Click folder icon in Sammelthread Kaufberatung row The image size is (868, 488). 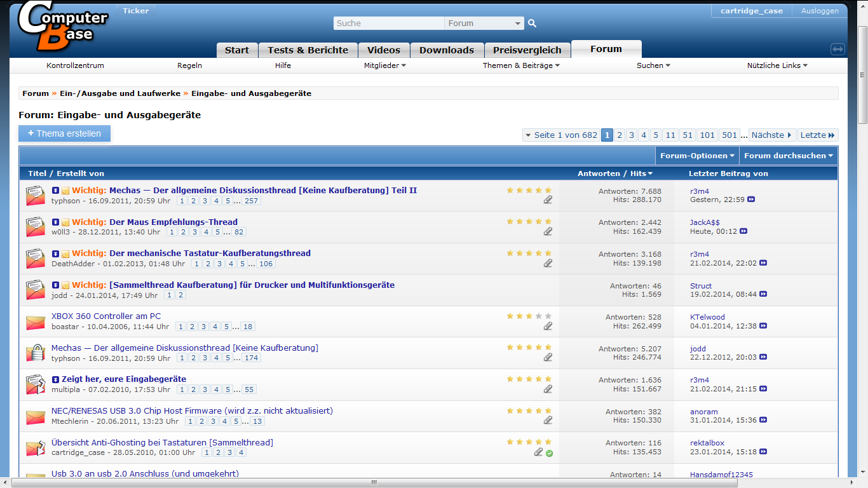(x=65, y=285)
